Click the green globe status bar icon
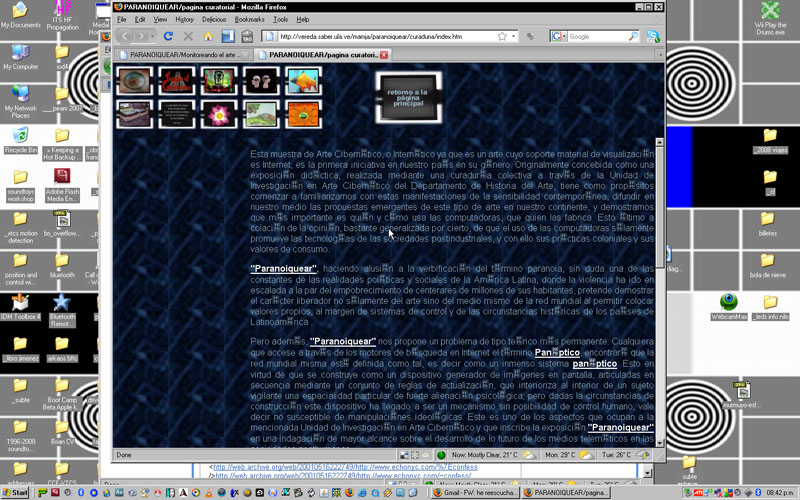 tap(441, 455)
